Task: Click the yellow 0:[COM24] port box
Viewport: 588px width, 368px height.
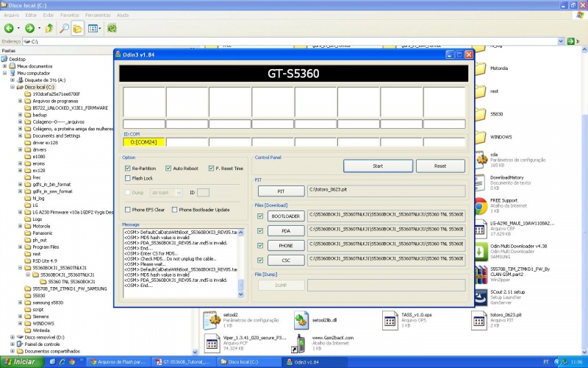Action: click(x=144, y=142)
